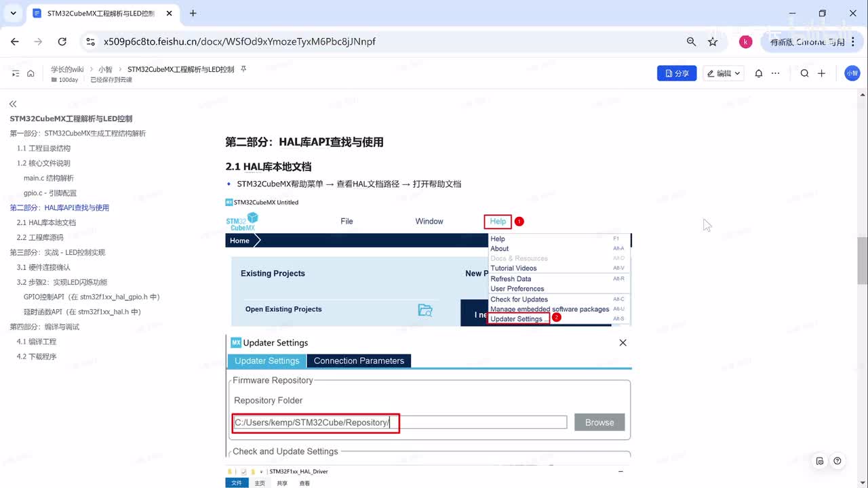
Task: Click the page vertical scrollbar thumb
Action: [x=863, y=260]
